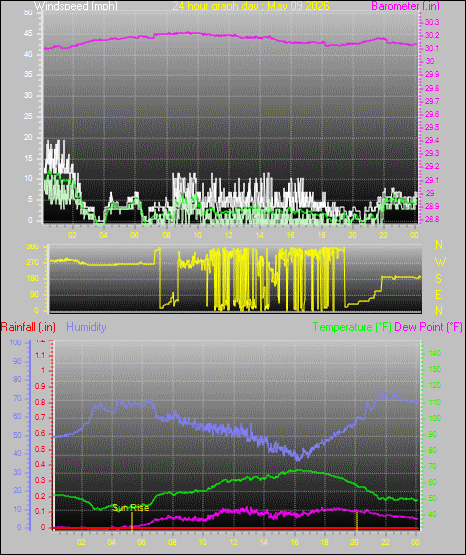Click the 24 hour graph day title

coord(251,6)
